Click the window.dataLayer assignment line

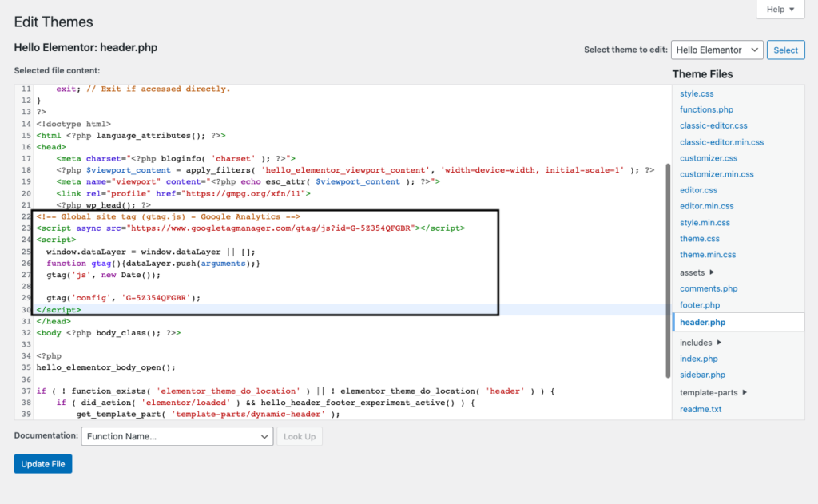(x=151, y=252)
